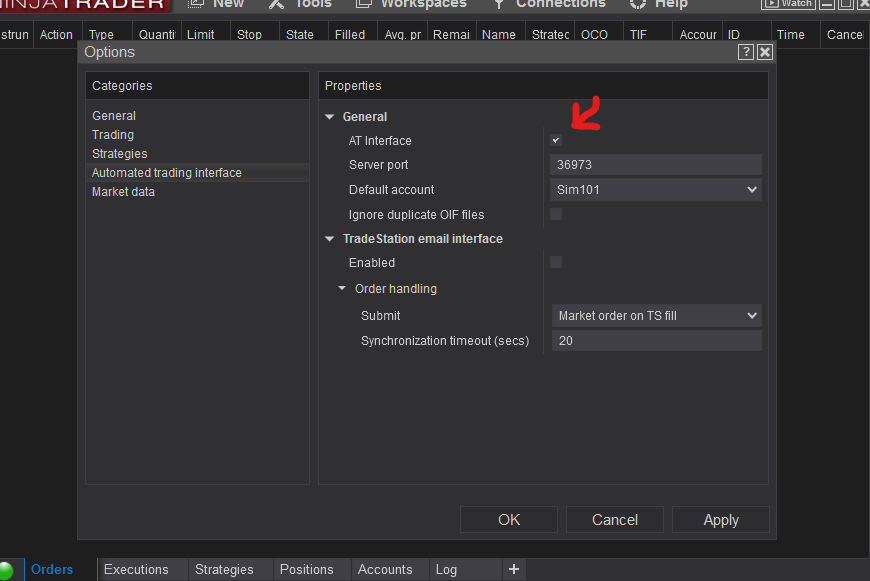Select the Trading category
The image size is (870, 581).
pos(113,135)
